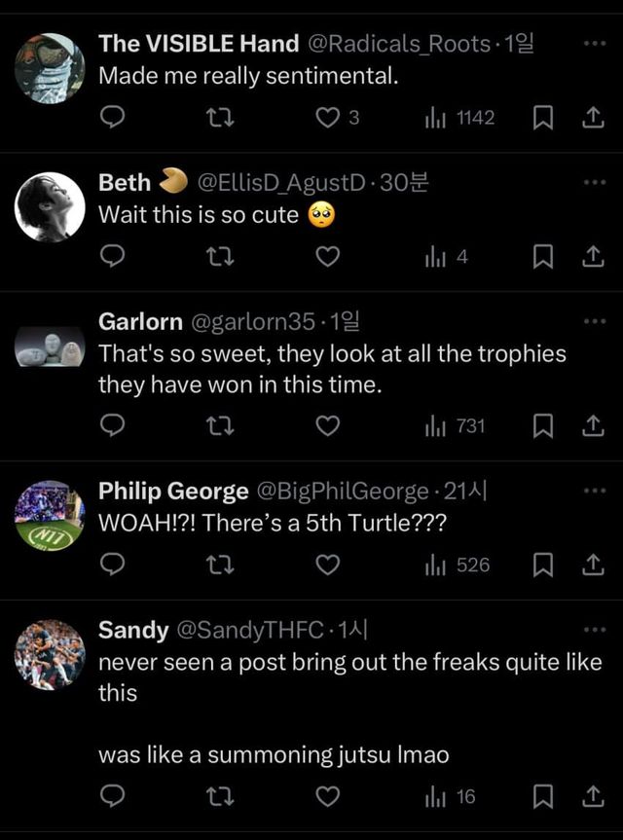Viewport: 623px width, 840px height.
Task: Retweet Sandy's summoning jutsu tweet
Action: 221,796
